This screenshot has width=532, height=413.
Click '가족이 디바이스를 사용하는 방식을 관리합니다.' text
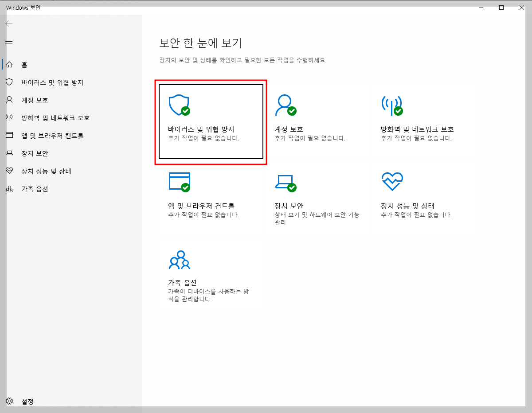(209, 295)
